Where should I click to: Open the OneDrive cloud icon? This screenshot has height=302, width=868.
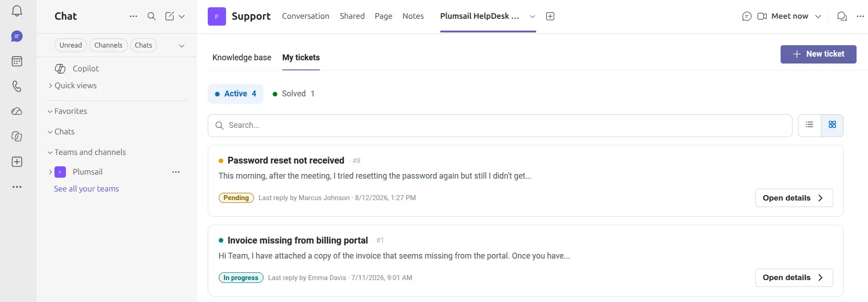[17, 111]
